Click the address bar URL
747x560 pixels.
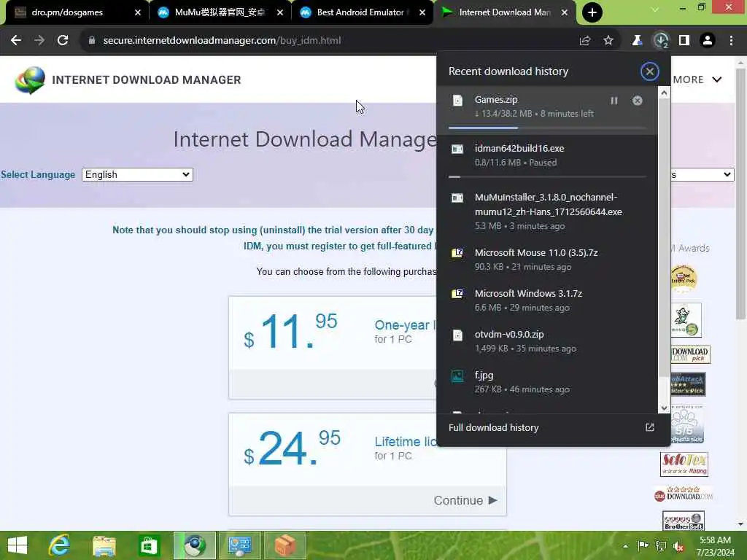[x=222, y=41]
